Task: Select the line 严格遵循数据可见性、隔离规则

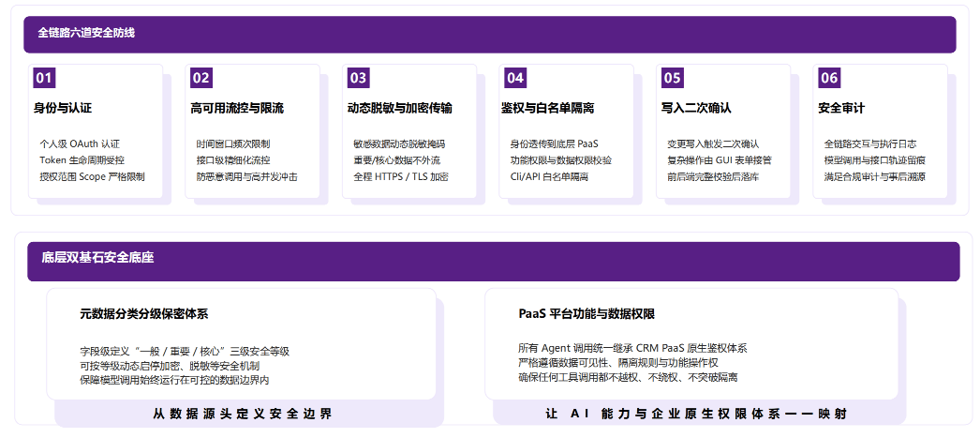Action: (618, 363)
